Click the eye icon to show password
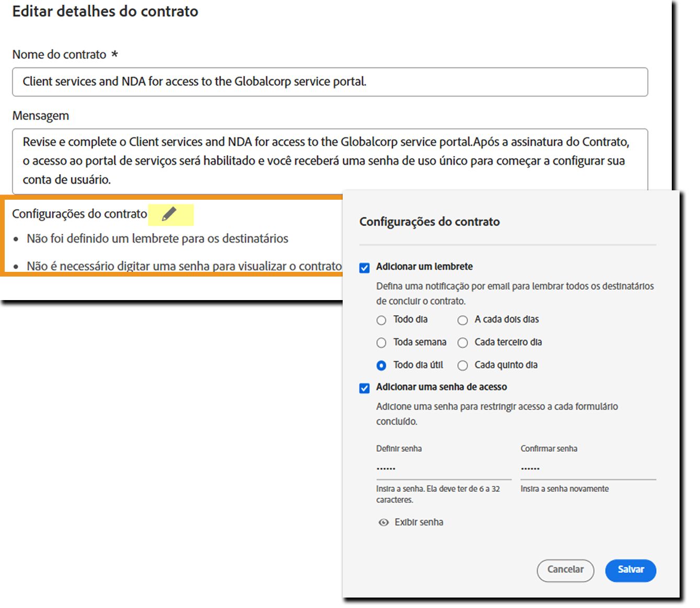700x608 pixels. 383,522
